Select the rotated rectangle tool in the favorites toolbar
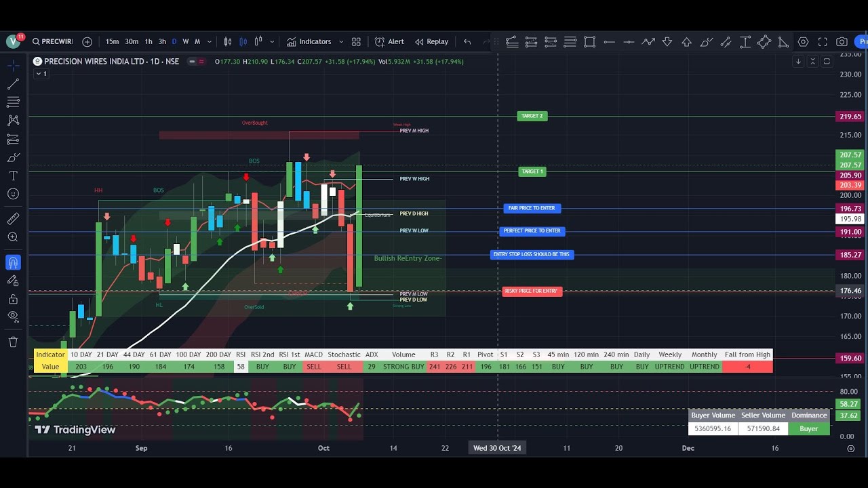The height and width of the screenshot is (488, 868). click(x=764, y=41)
